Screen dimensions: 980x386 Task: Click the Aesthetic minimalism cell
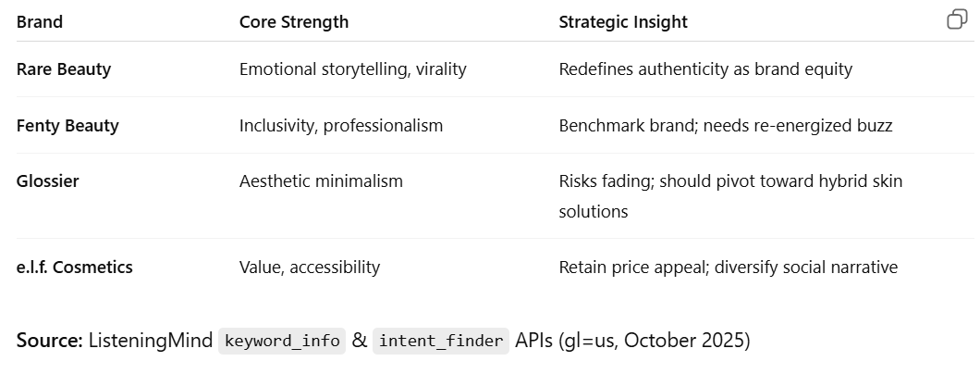pyautogui.click(x=321, y=181)
